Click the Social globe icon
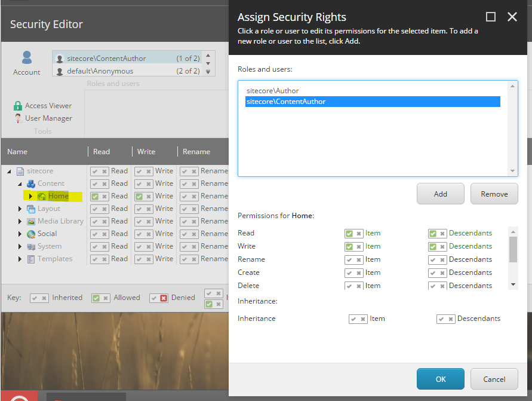This screenshot has width=532, height=401. coord(31,234)
